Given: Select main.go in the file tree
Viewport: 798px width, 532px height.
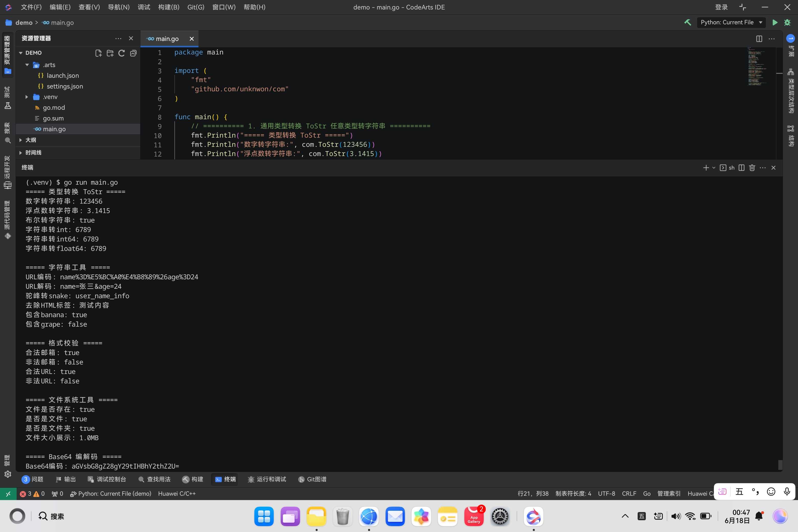Looking at the screenshot, I should (x=78, y=129).
